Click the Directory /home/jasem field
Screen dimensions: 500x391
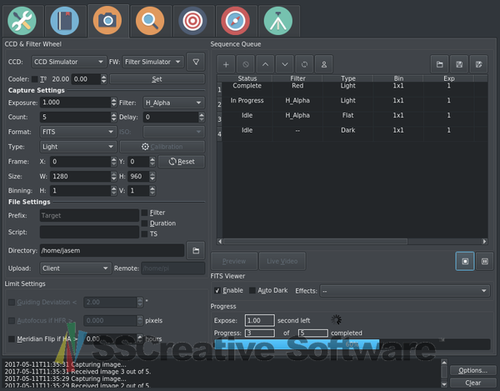[112, 251]
